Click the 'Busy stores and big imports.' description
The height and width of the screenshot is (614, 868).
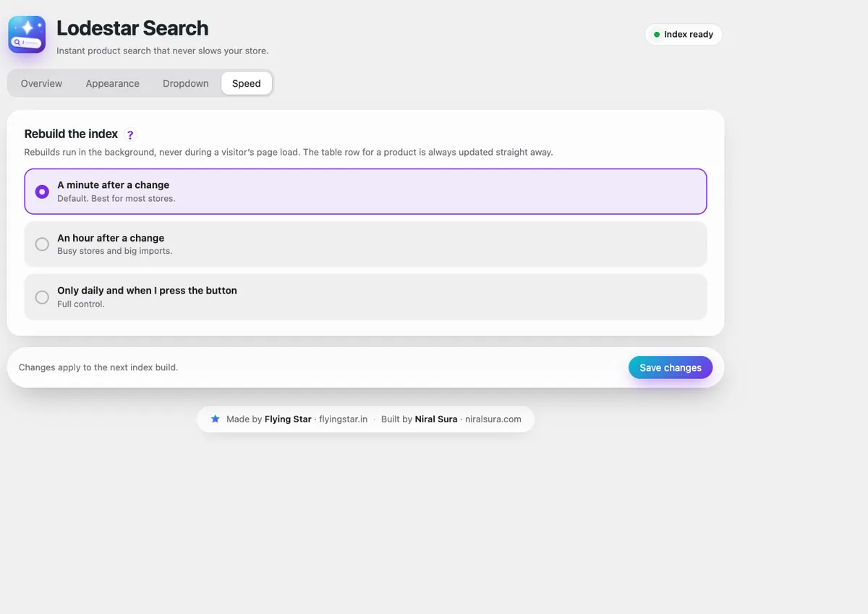[x=114, y=251]
